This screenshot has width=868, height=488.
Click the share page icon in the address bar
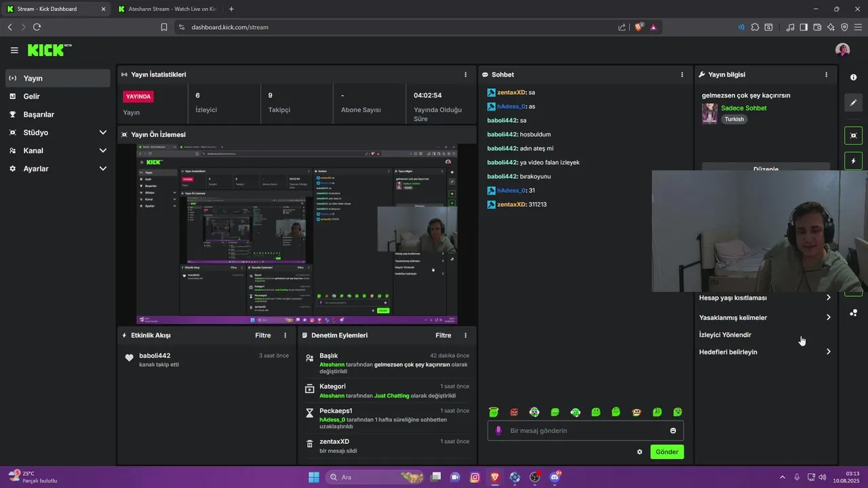click(x=622, y=27)
